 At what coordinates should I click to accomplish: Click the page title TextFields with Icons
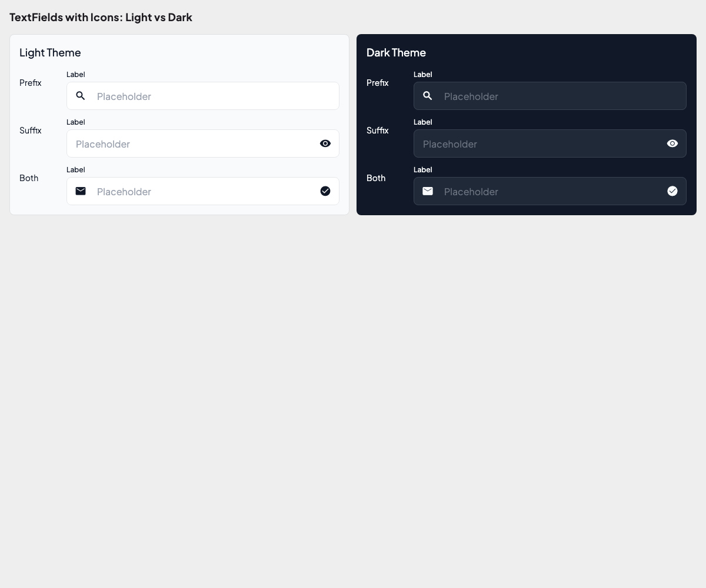[101, 17]
